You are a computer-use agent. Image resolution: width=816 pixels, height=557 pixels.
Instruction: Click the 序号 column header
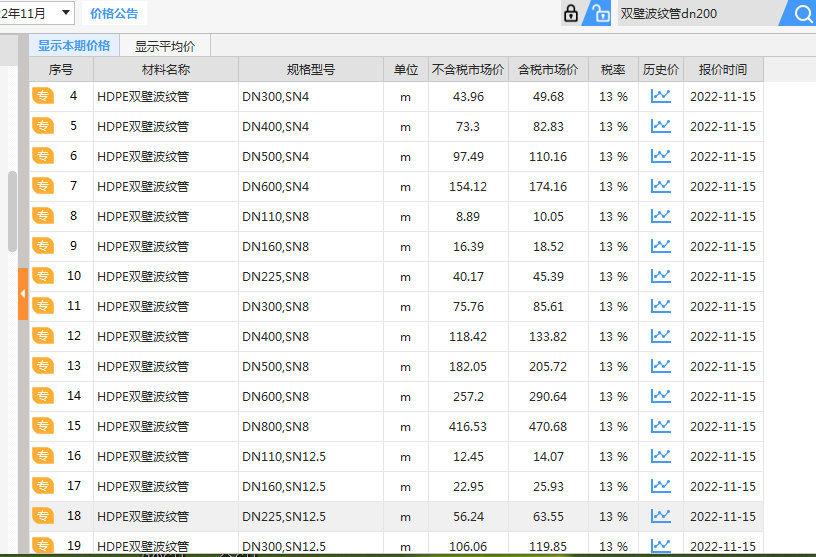point(61,70)
